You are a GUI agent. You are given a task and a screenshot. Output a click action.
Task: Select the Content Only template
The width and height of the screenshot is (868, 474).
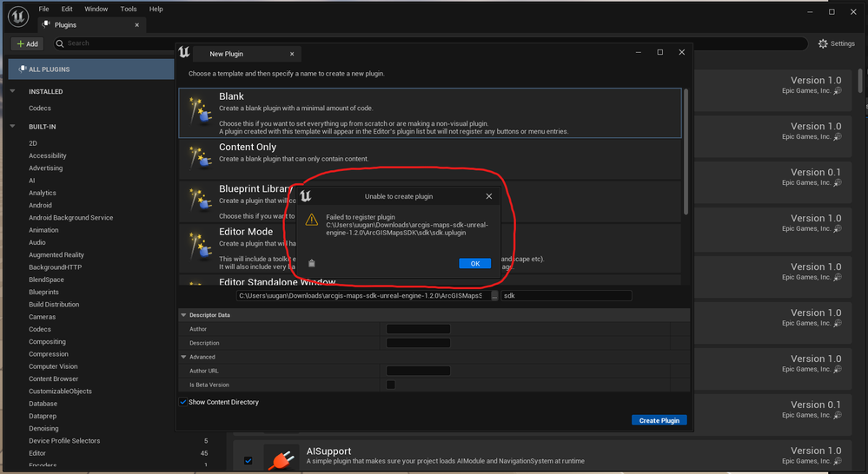[x=430, y=159]
